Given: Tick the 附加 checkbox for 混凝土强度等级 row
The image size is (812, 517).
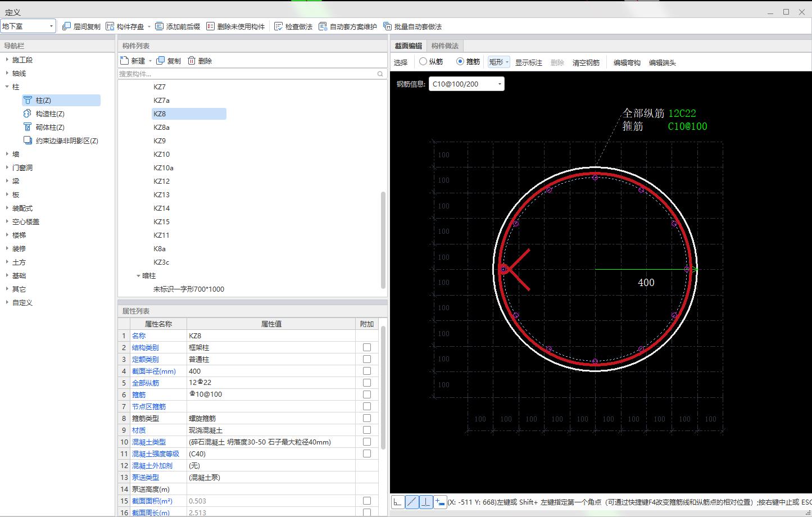Looking at the screenshot, I should pyautogui.click(x=367, y=453).
